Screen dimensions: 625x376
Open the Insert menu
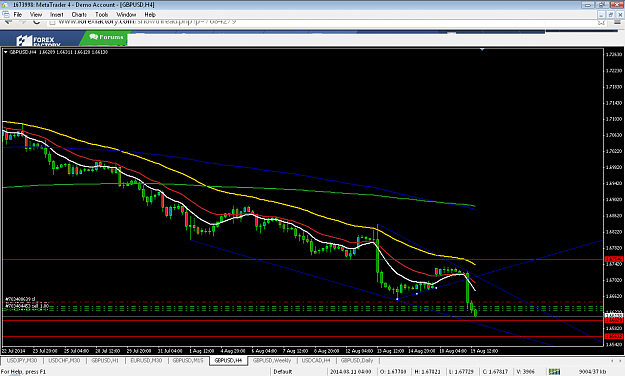(x=57, y=14)
